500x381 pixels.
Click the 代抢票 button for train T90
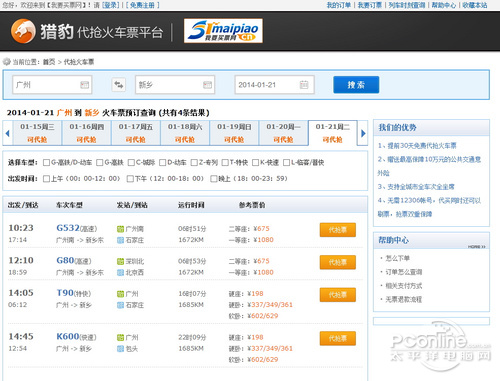point(338,295)
